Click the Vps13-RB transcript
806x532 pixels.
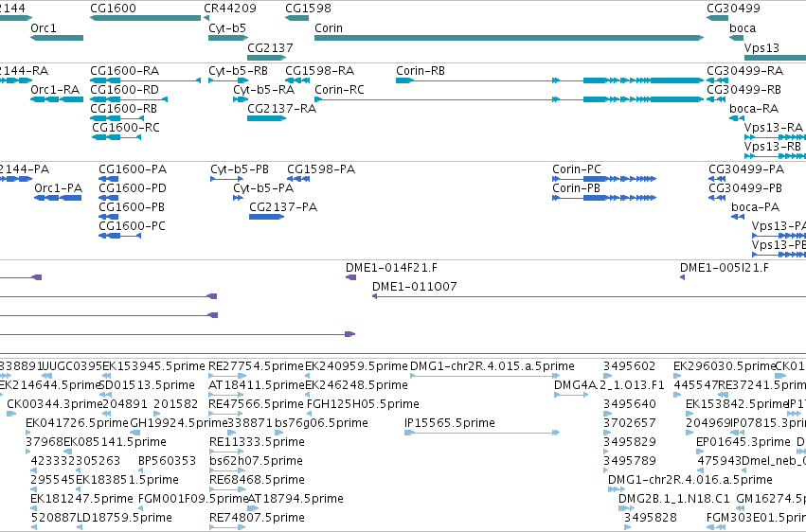pos(775,156)
